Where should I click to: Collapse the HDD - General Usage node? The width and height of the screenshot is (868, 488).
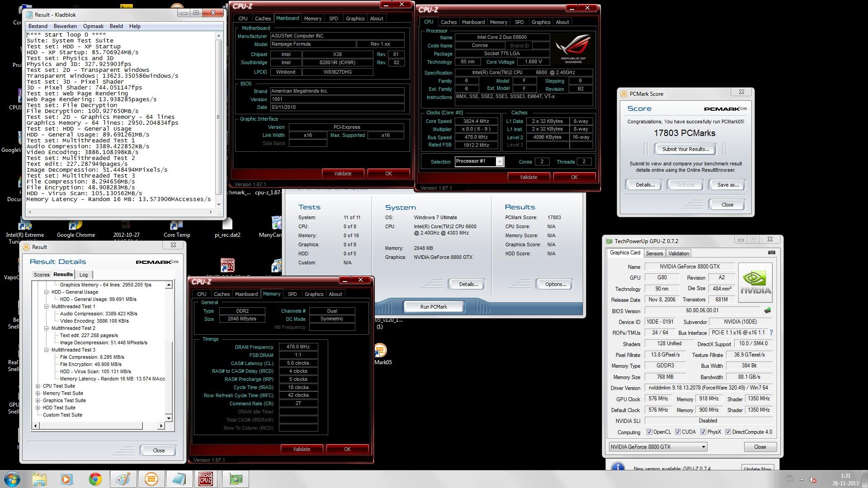click(47, 292)
